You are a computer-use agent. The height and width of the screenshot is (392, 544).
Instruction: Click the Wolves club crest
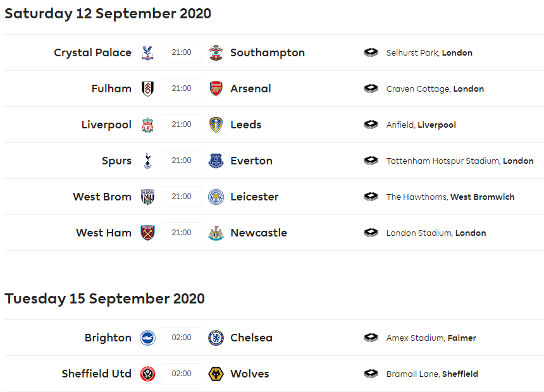click(x=216, y=374)
